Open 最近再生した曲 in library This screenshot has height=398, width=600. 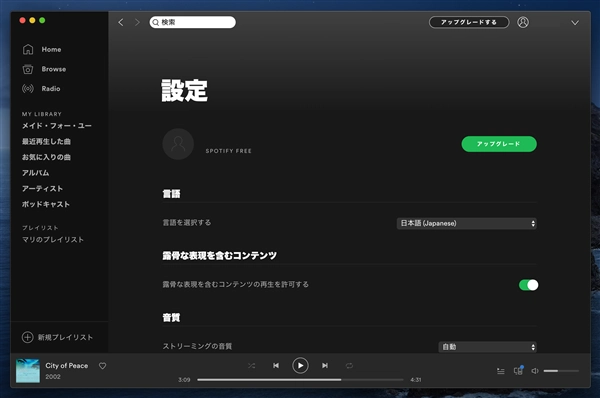[46, 142]
